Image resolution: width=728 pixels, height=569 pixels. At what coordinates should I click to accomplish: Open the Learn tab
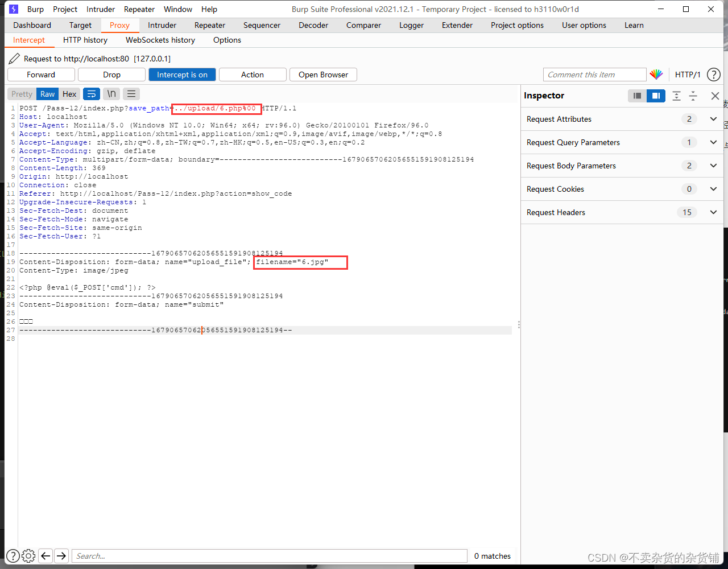[634, 25]
